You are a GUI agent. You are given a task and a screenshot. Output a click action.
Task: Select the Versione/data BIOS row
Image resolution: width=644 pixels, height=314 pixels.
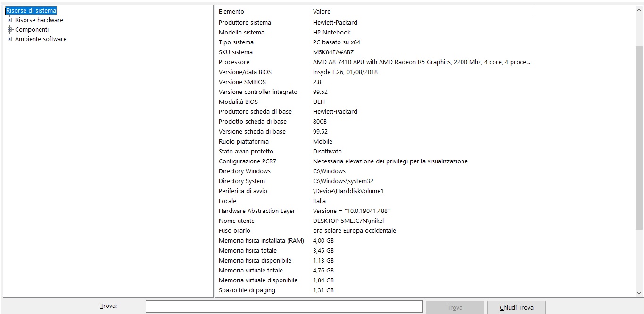(375, 72)
